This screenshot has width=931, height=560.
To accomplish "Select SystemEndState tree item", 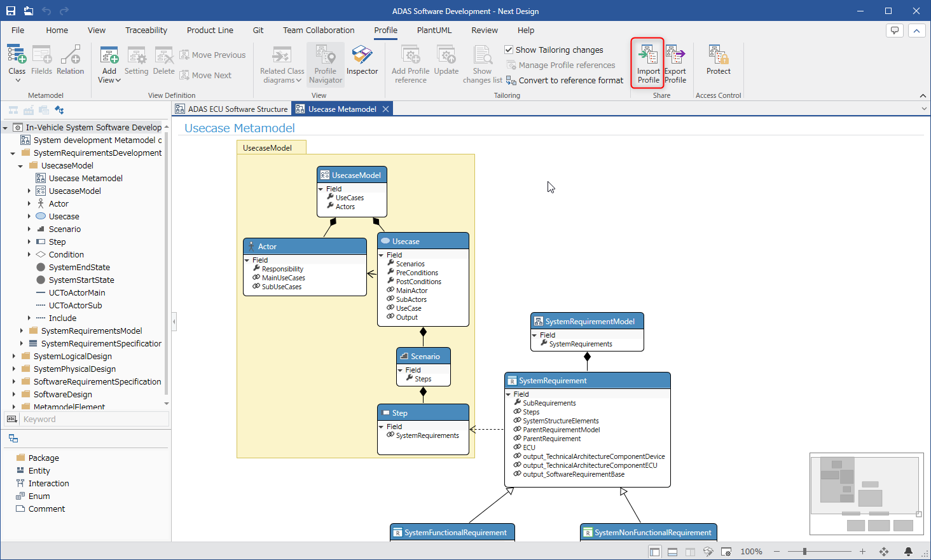I will point(79,268).
